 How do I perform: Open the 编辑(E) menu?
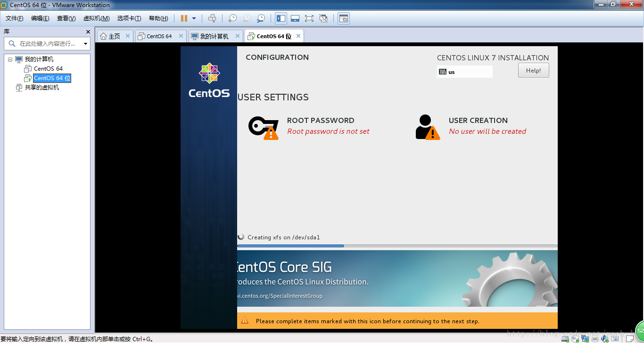tap(40, 18)
